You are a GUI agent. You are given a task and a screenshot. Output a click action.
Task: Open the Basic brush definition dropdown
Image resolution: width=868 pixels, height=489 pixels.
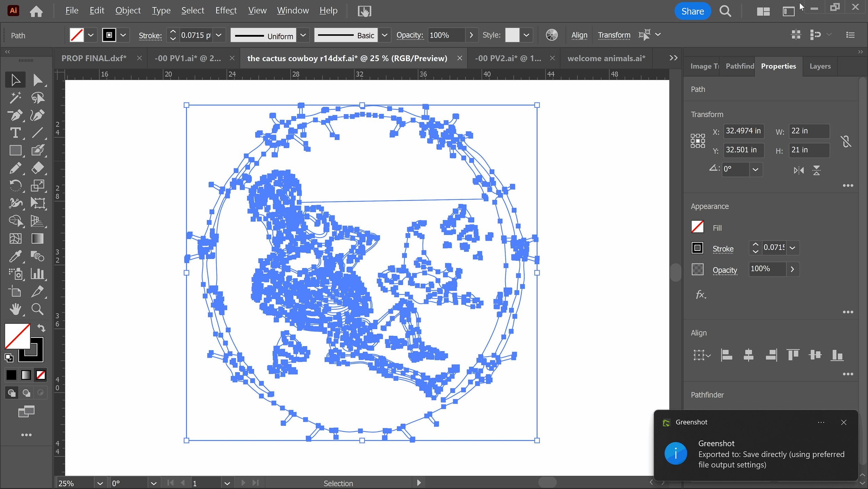(384, 35)
